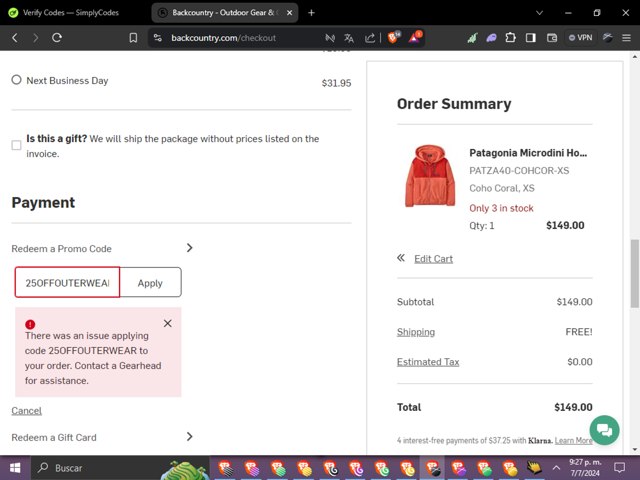Show hidden system tray icons
This screenshot has width=640, height=480.
[x=556, y=468]
